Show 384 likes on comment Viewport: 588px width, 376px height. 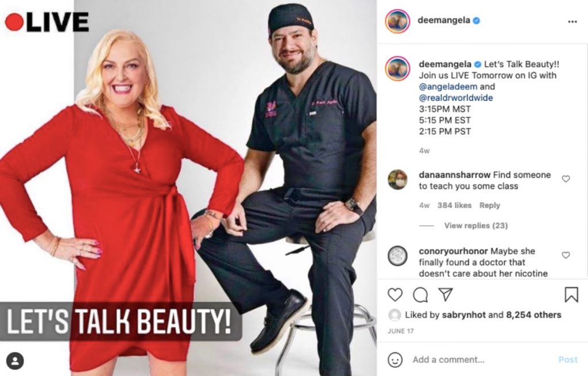[x=454, y=205]
